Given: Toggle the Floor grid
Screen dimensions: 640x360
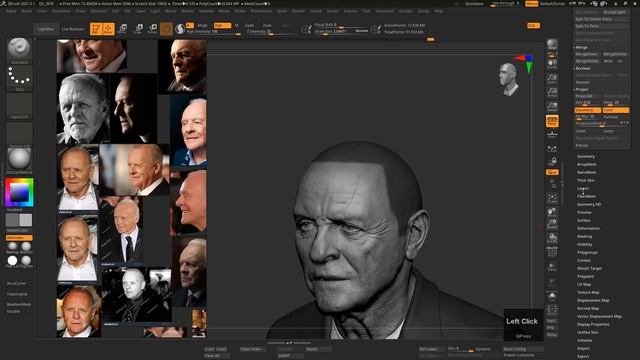Looking at the screenshot, I should tap(552, 134).
